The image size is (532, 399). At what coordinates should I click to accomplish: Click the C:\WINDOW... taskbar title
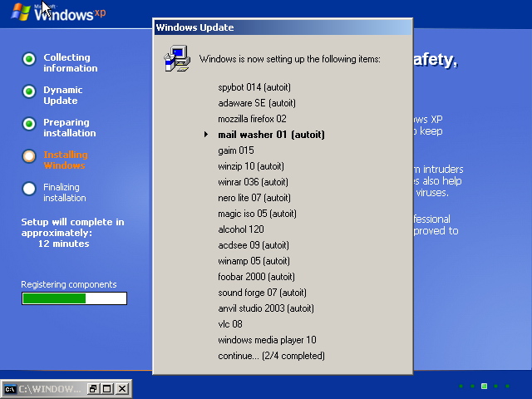[x=50, y=389]
